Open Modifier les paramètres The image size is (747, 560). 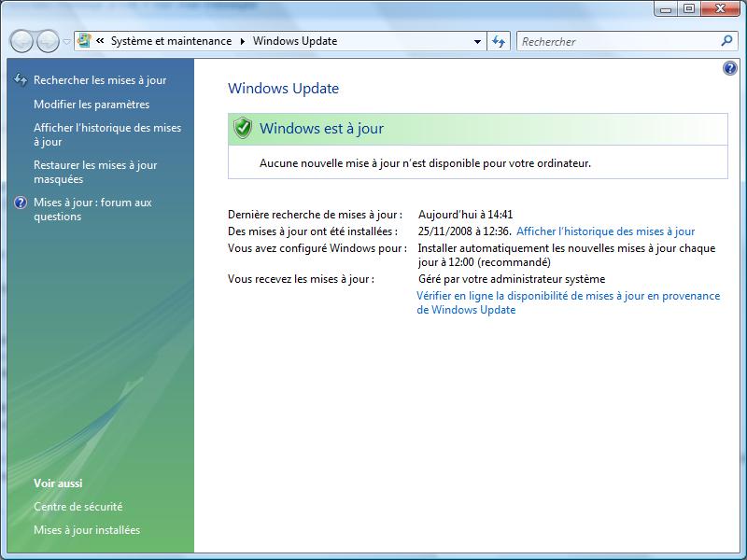(x=92, y=105)
